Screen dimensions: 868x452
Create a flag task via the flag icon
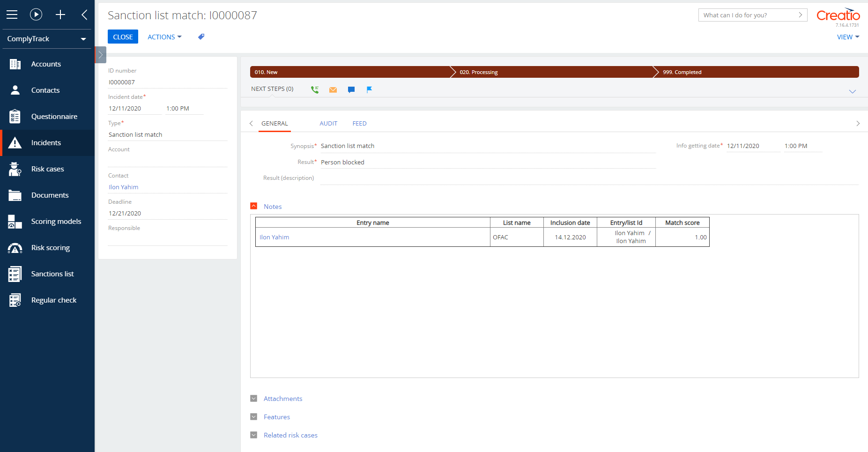(x=370, y=89)
